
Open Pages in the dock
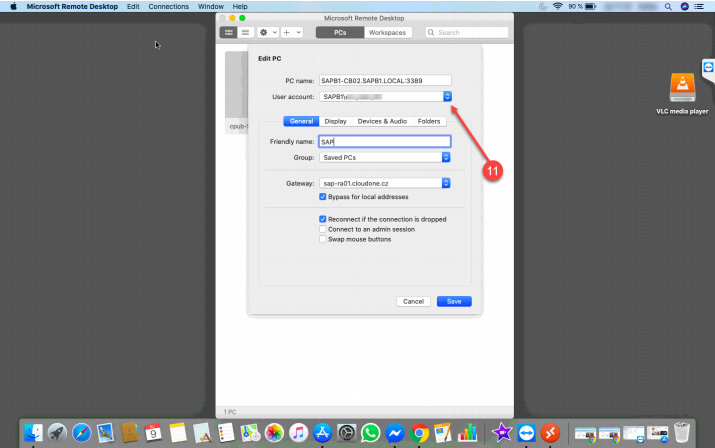point(443,432)
